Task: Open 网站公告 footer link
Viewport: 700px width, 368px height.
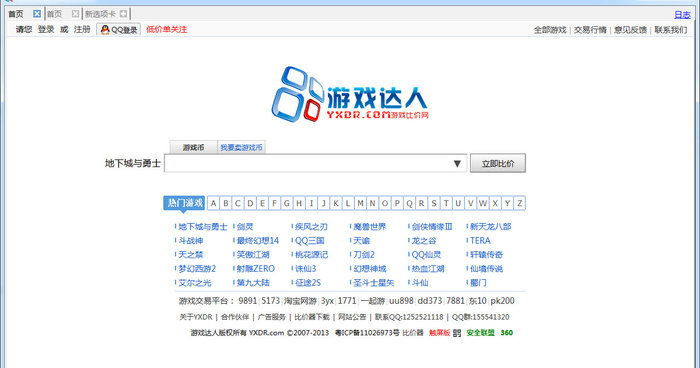Action: tap(352, 317)
